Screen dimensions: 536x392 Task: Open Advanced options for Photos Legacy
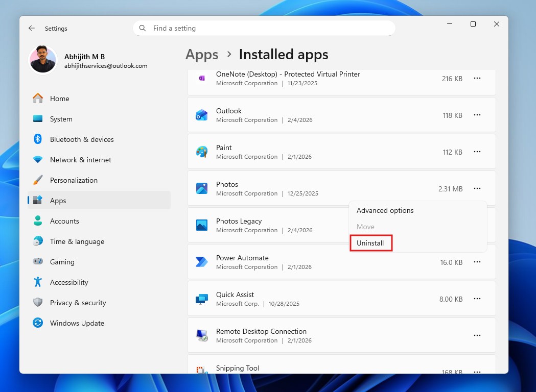[385, 210]
